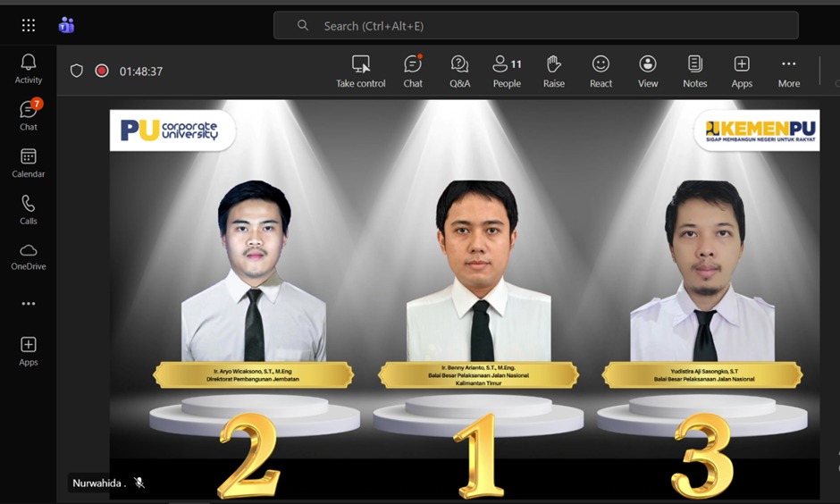840x504 pixels.
Task: Open the View layout options
Action: tap(648, 71)
